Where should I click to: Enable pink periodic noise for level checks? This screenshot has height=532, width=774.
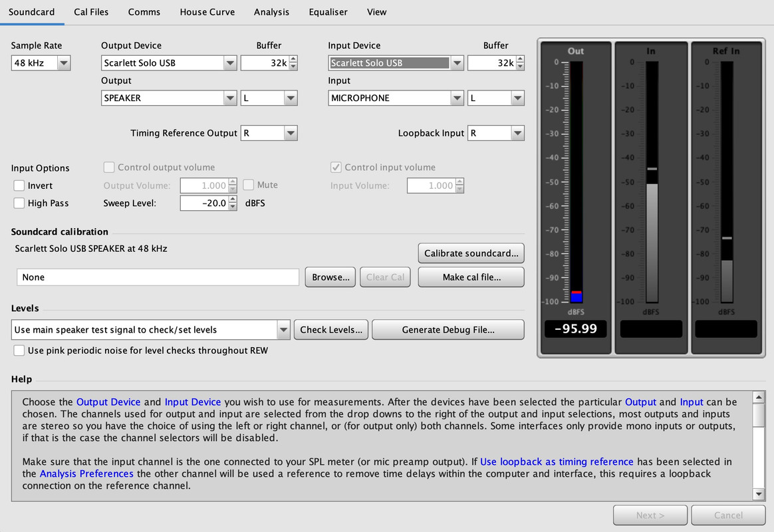pyautogui.click(x=19, y=350)
